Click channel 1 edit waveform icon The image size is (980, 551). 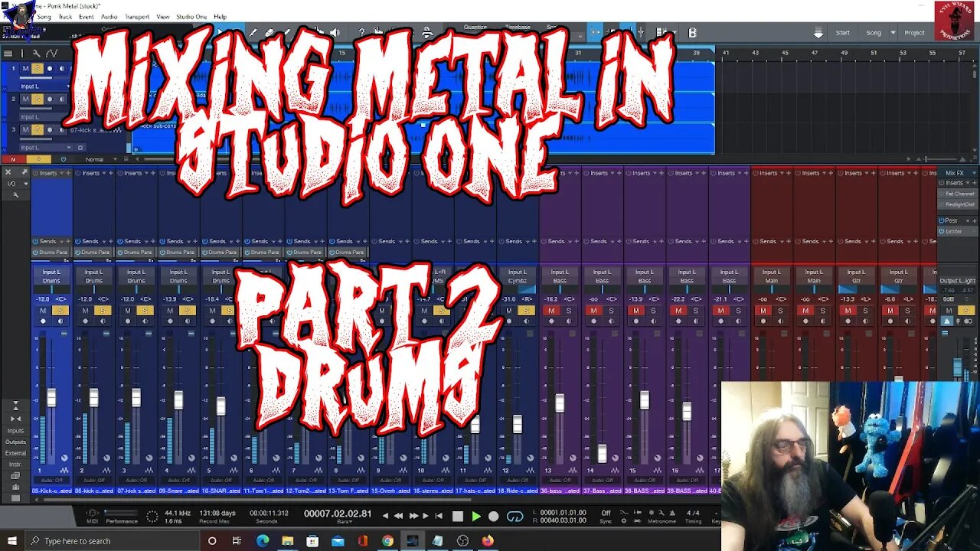[x=64, y=470]
